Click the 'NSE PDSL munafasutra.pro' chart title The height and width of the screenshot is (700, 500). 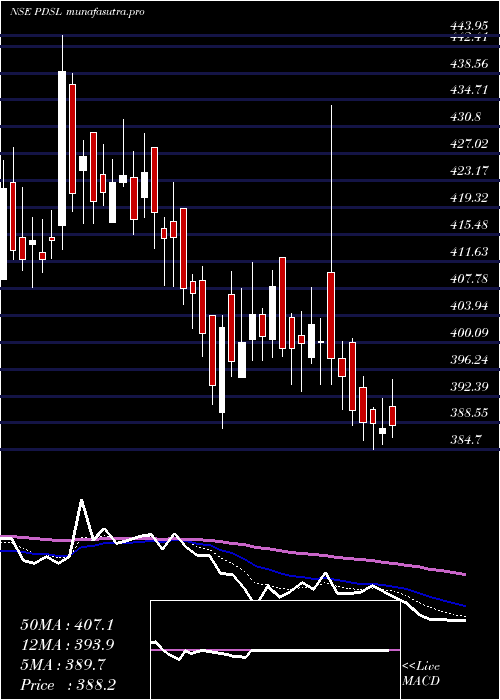(x=77, y=12)
